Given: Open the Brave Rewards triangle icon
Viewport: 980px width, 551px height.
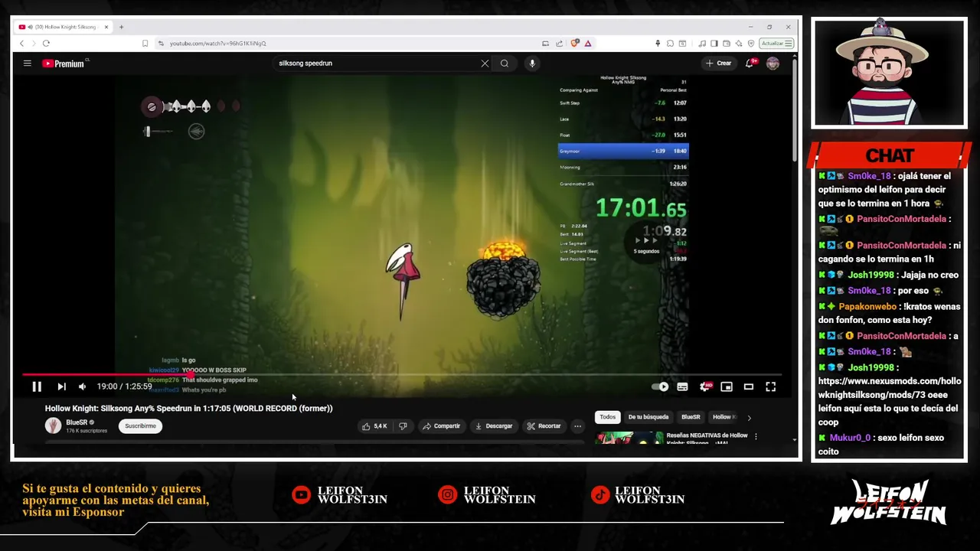Looking at the screenshot, I should coord(588,44).
